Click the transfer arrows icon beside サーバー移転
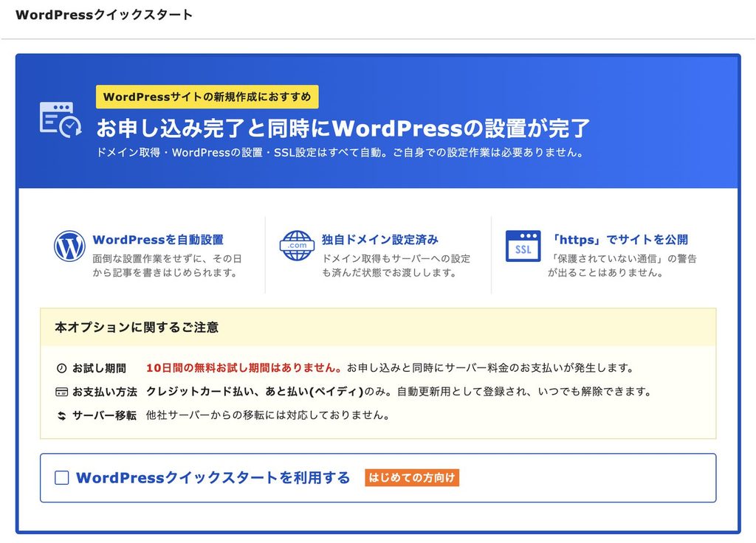The height and width of the screenshot is (543, 756). tap(61, 416)
